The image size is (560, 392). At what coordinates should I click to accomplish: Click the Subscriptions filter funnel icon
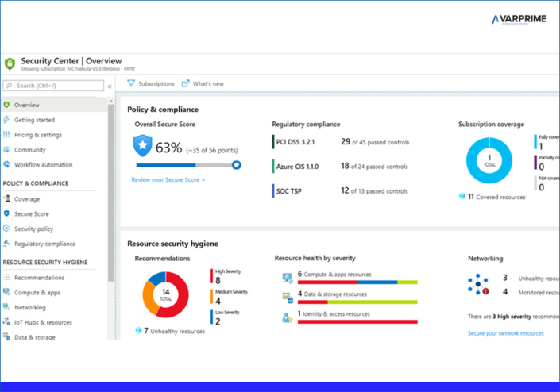tap(131, 83)
